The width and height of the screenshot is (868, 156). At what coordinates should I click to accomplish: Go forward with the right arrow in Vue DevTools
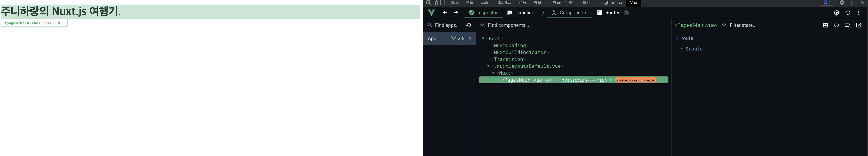pos(456,12)
